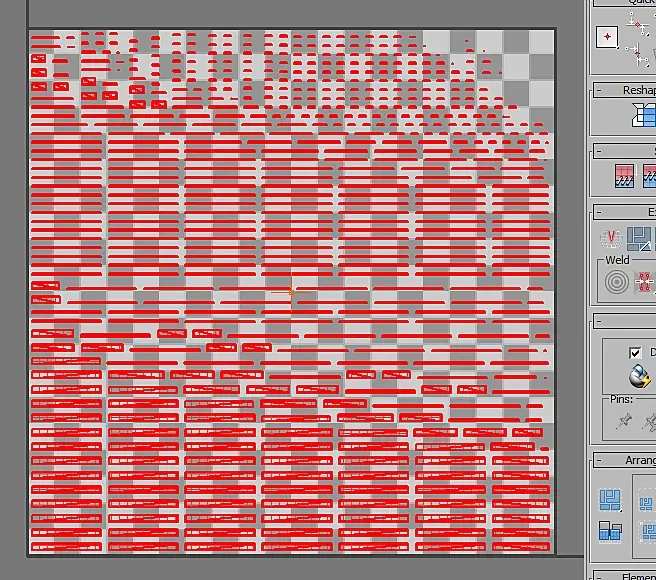Run the Quick Peel tool
656x580 pixels.
[x=640, y=376]
